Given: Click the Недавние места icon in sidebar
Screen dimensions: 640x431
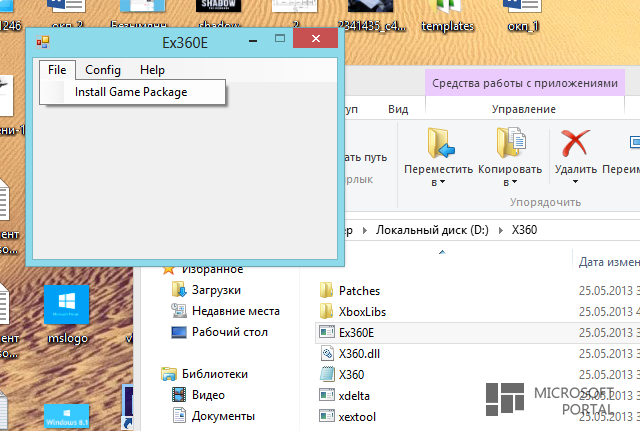Looking at the screenshot, I should [x=179, y=311].
